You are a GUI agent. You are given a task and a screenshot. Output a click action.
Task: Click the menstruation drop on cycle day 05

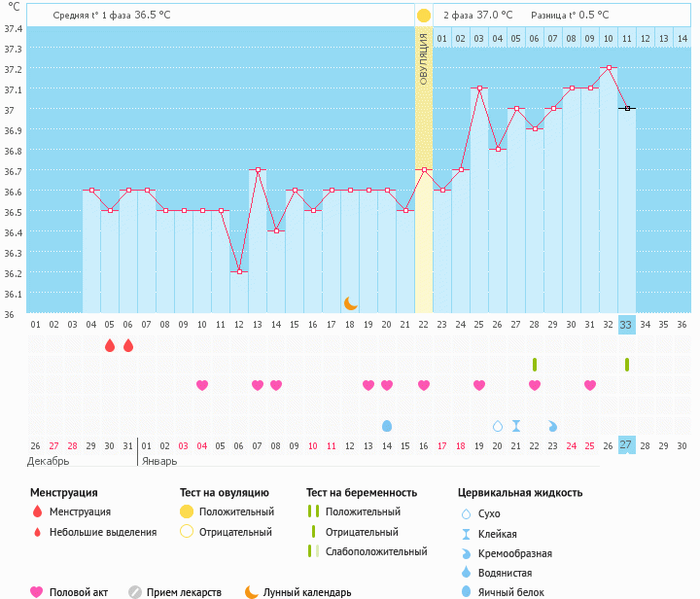109,345
